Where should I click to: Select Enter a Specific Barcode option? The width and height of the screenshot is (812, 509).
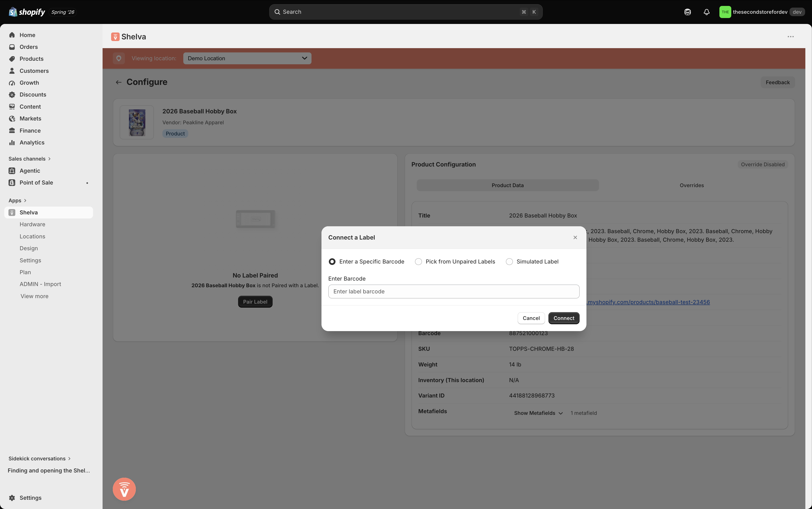[366, 262]
